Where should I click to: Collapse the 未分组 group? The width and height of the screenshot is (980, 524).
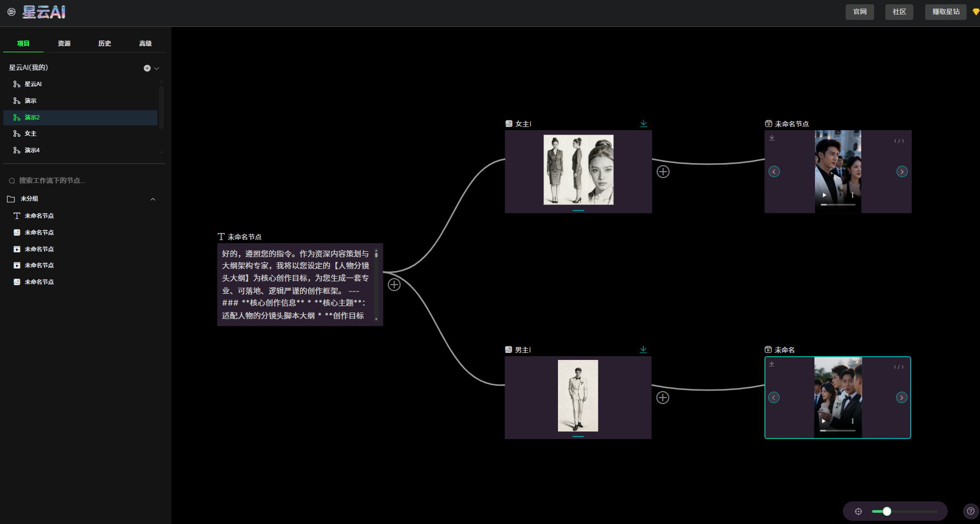[153, 199]
